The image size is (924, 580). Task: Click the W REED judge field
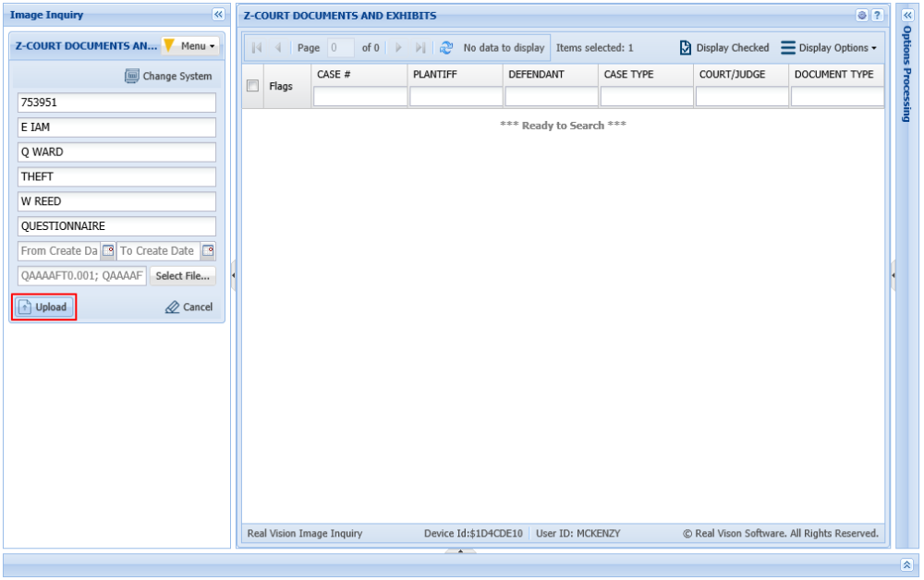[116, 201]
